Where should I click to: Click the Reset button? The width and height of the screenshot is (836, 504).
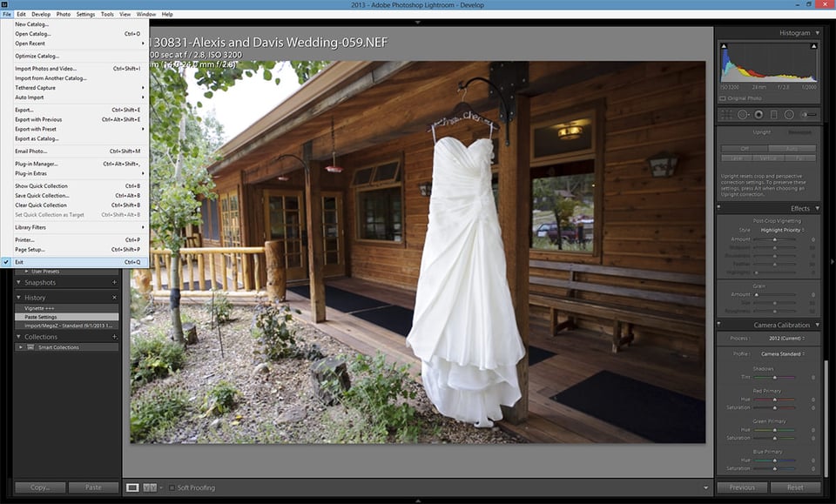tap(795, 487)
